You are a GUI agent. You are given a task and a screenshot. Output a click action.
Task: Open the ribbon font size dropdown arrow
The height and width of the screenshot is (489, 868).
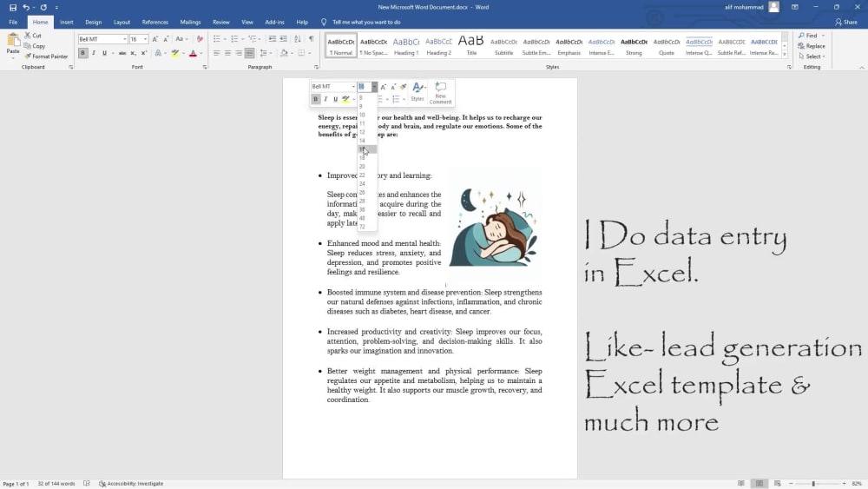pyautogui.click(x=145, y=39)
